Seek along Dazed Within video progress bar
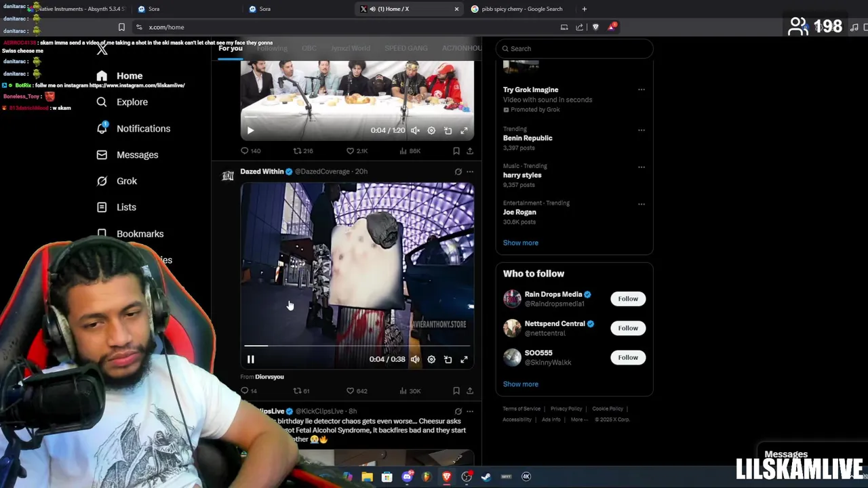 pyautogui.click(x=357, y=346)
